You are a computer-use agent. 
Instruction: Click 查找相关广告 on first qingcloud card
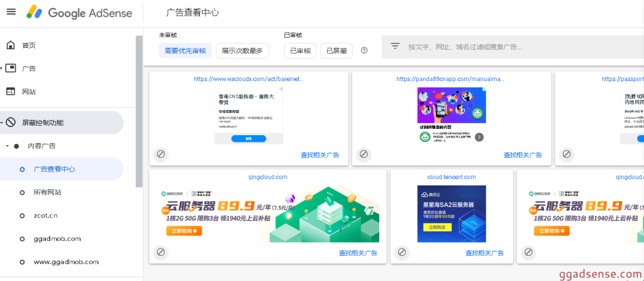(x=358, y=253)
